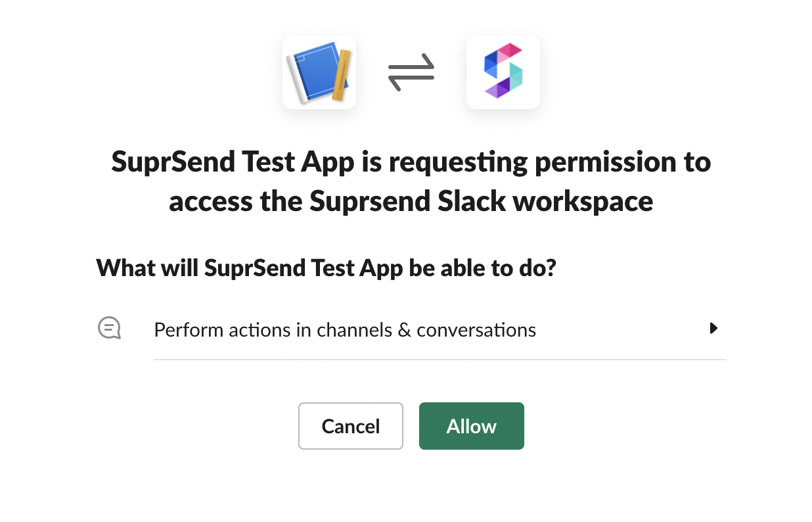Image resolution: width=812 pixels, height=522 pixels.
Task: Cancel the permission request
Action: 351,426
